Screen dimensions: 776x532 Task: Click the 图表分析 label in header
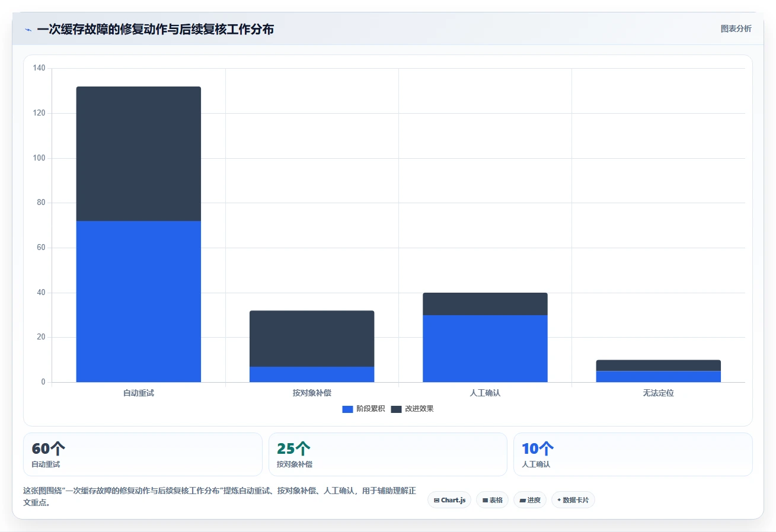736,28
